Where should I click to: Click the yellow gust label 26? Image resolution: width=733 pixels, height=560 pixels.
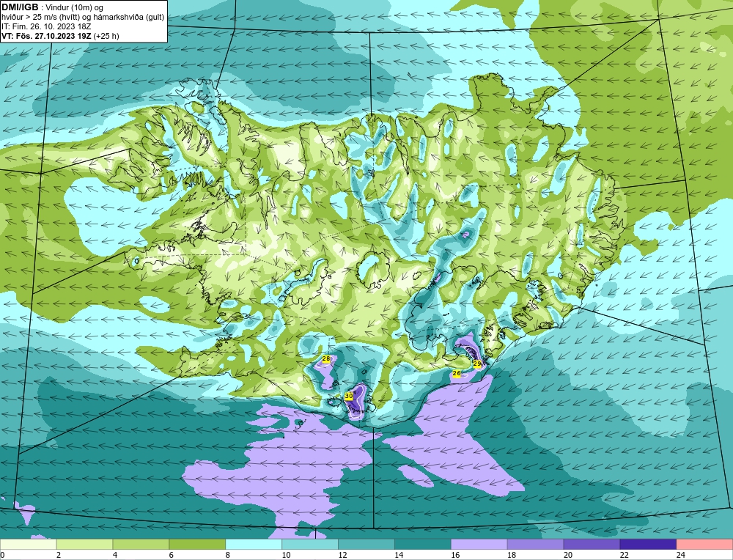457,374
